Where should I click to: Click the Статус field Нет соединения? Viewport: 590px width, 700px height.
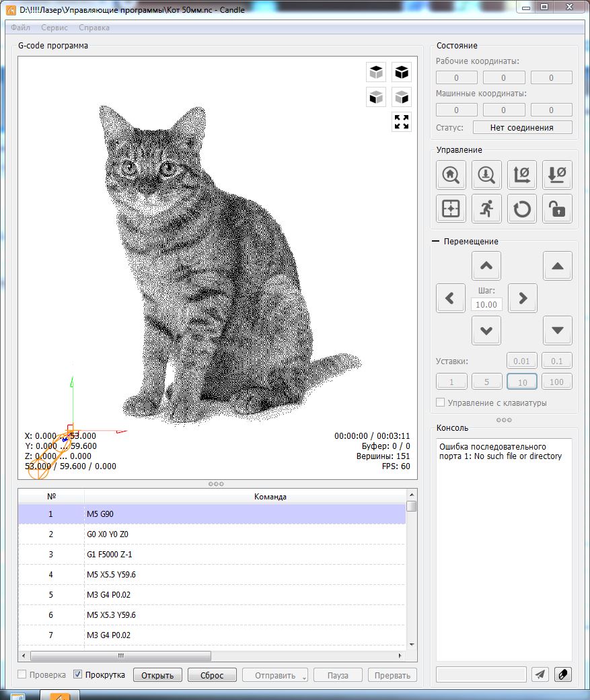522,127
